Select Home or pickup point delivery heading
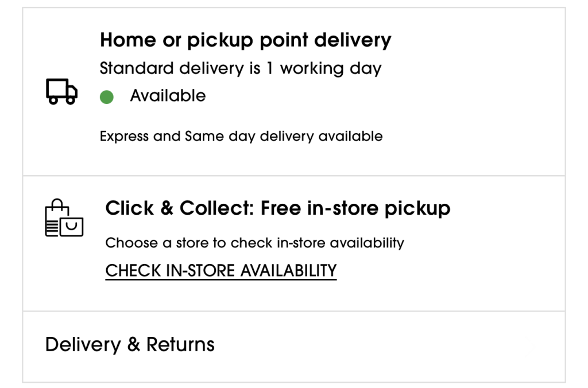The image size is (588, 388). (x=245, y=40)
